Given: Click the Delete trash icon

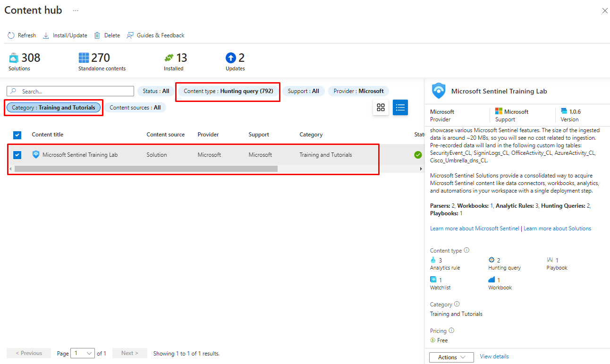Looking at the screenshot, I should (x=97, y=35).
